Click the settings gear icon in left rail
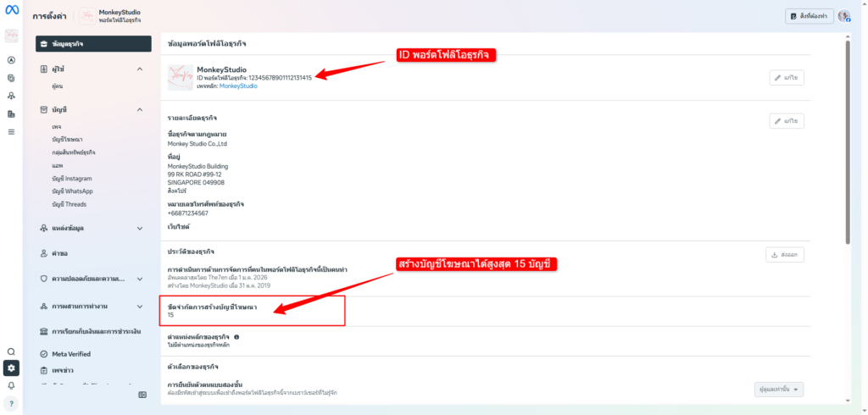This screenshot has width=868, height=415. pos(11,368)
